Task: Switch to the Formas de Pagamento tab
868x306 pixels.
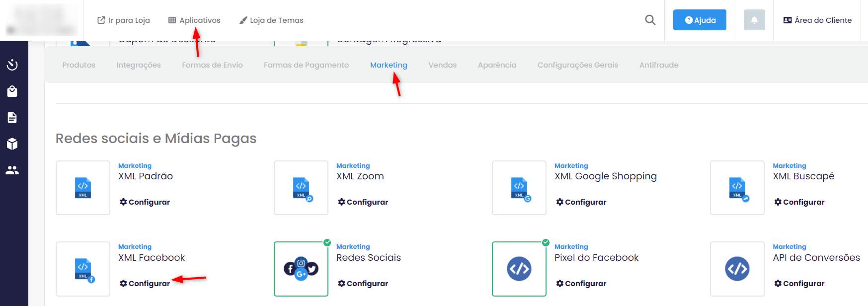Action: point(306,65)
